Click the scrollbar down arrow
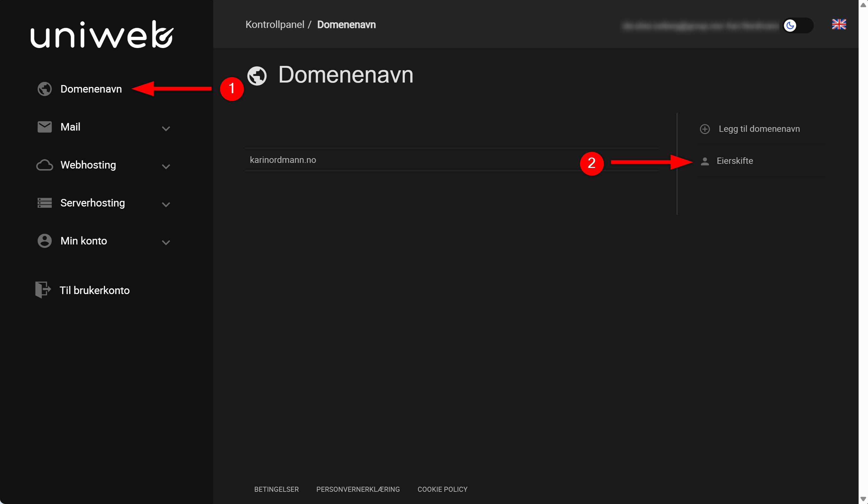Viewport: 868px width, 504px height. pyautogui.click(x=863, y=498)
